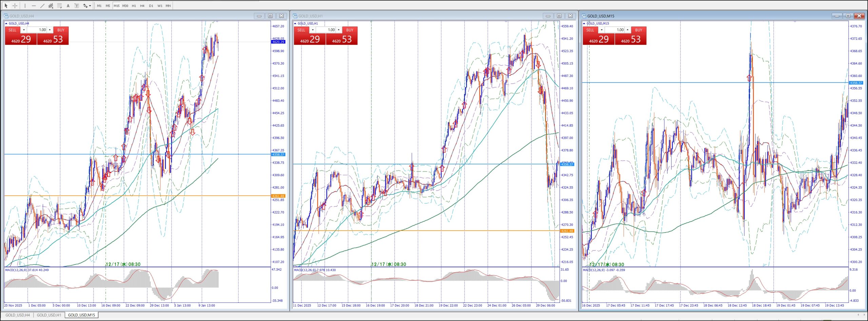Select the text 'A' tool
This screenshot has height=321, width=868.
[x=68, y=6]
